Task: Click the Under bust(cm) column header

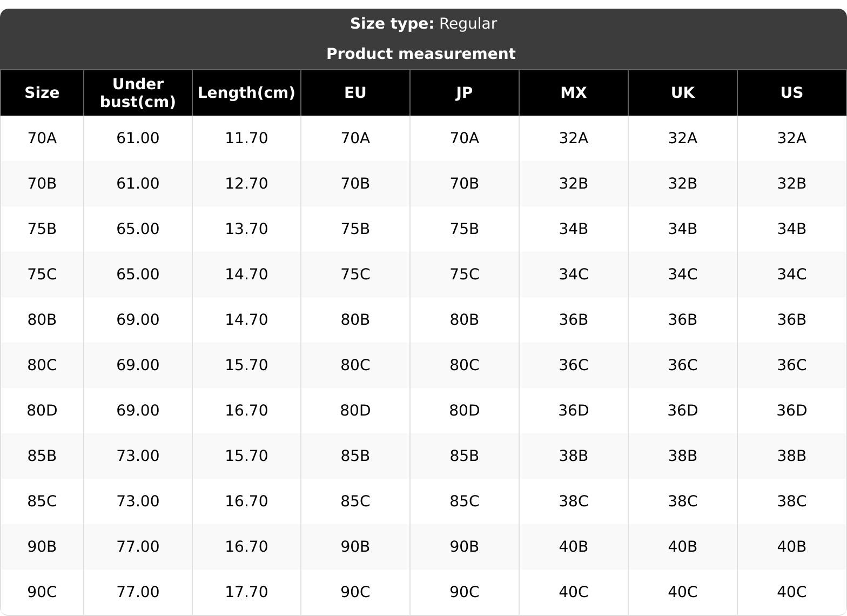Action: [138, 93]
